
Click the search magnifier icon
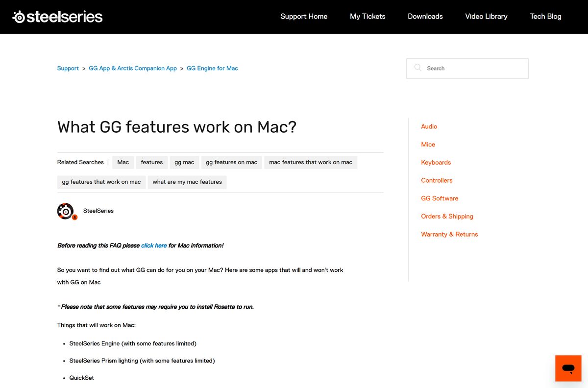pyautogui.click(x=417, y=68)
